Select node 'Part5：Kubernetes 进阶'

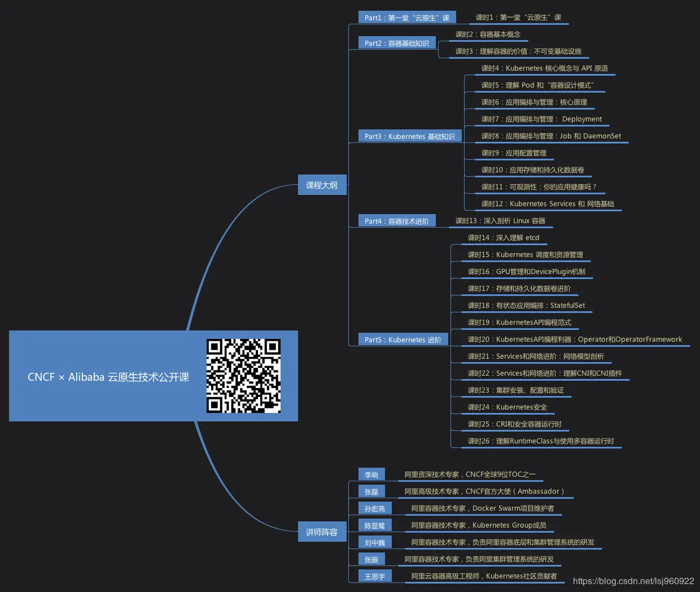(403, 340)
